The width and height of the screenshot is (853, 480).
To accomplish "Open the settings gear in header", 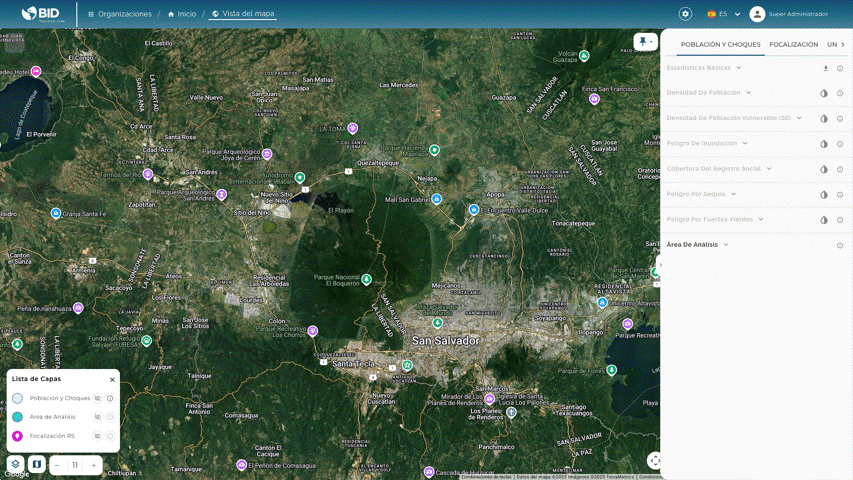I will [x=685, y=14].
